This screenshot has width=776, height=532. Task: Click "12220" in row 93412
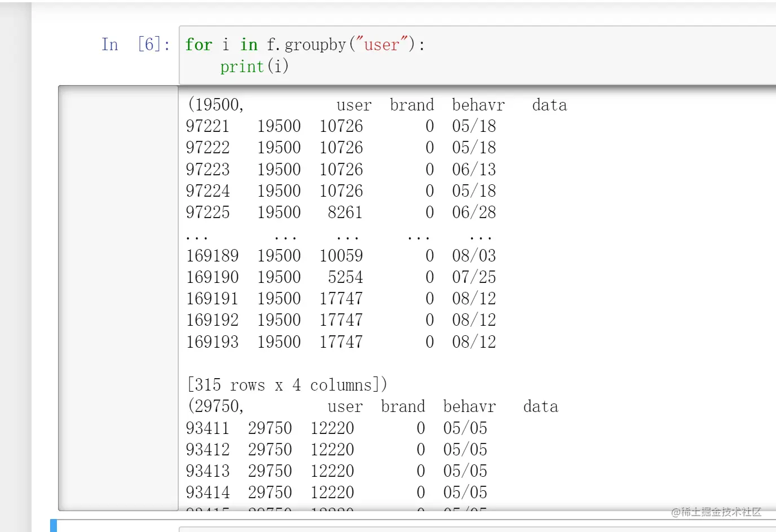pos(332,449)
